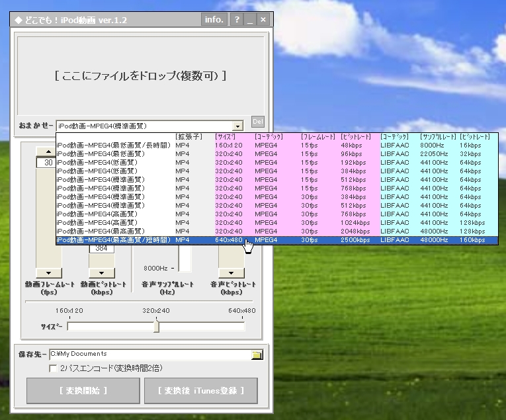Select preset 最低画質 96kbps row
The height and width of the screenshot is (420, 506).
tap(277, 154)
